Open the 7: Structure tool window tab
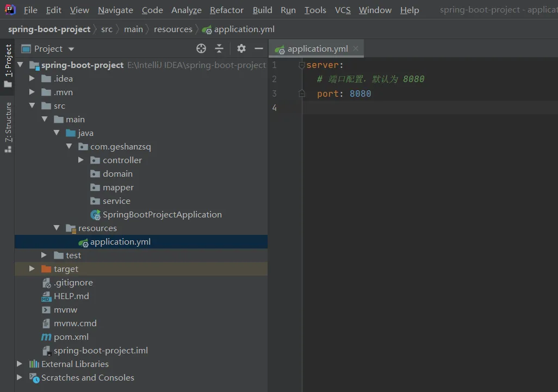The image size is (558, 392). (x=8, y=127)
